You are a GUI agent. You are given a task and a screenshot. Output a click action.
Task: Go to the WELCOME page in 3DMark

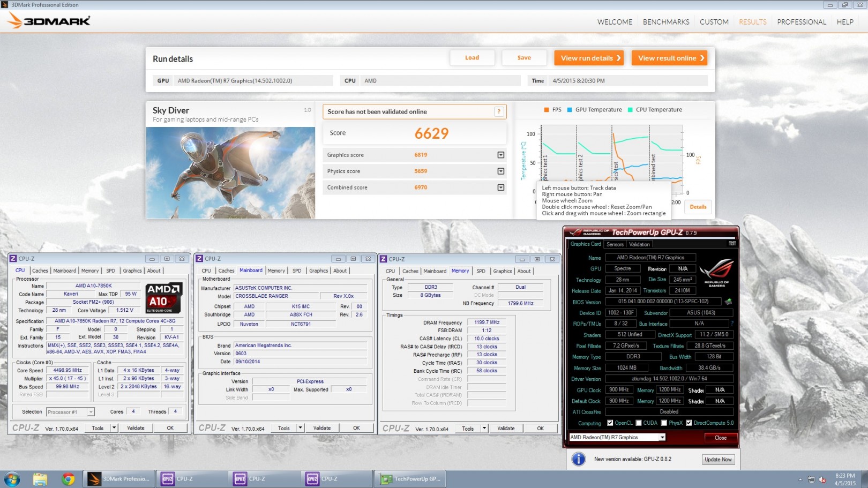pyautogui.click(x=615, y=22)
